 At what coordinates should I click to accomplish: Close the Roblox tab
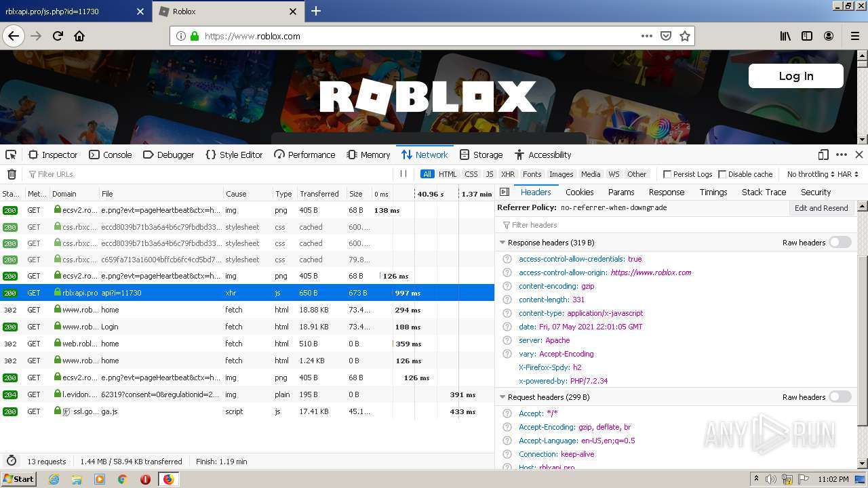[x=293, y=12]
